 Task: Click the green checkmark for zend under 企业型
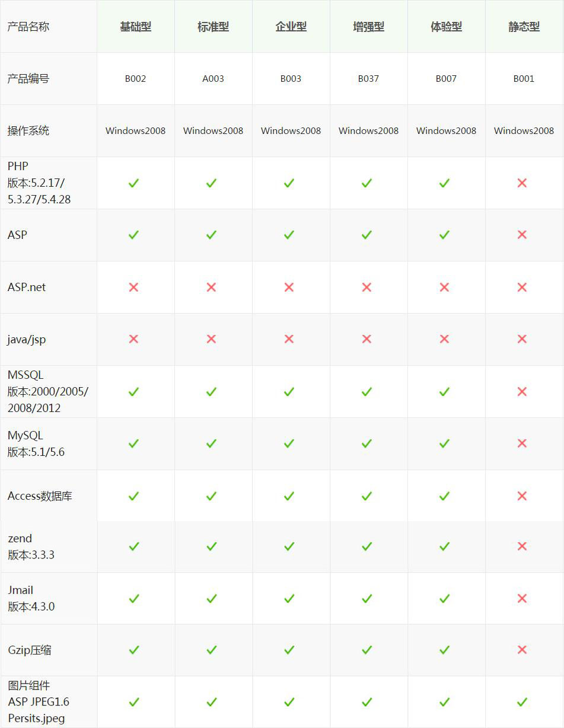289,546
